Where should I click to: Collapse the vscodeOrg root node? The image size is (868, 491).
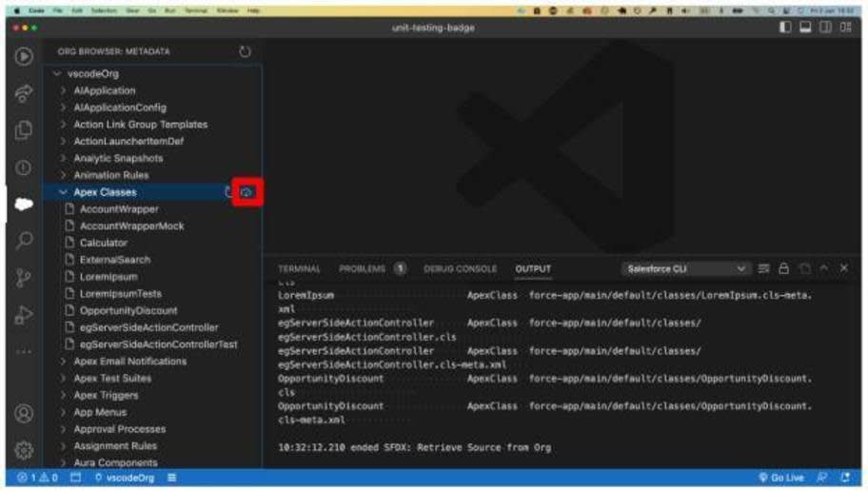point(57,73)
